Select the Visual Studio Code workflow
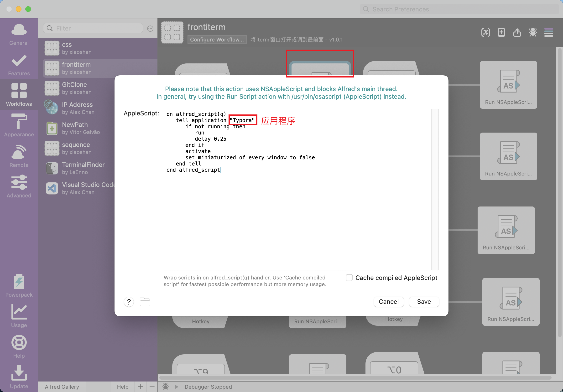The width and height of the screenshot is (563, 392). pos(78,188)
